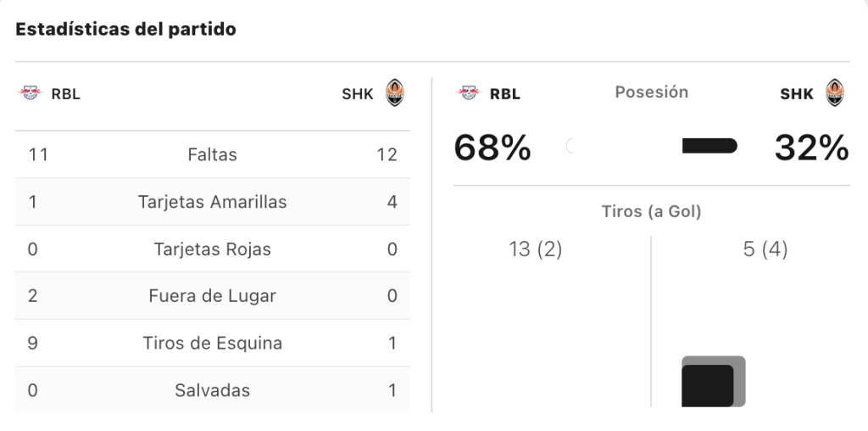
Task: Click the dark shots-on-goal bar
Action: [708, 385]
